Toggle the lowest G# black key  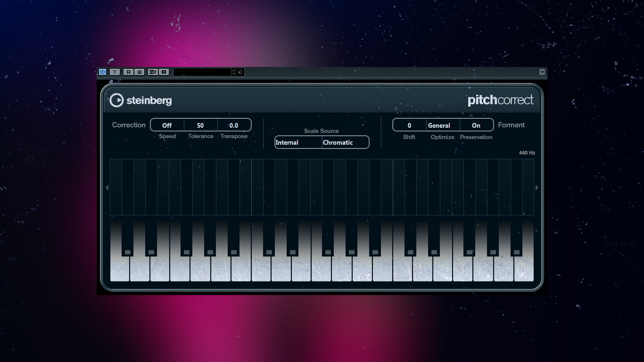pos(210,239)
